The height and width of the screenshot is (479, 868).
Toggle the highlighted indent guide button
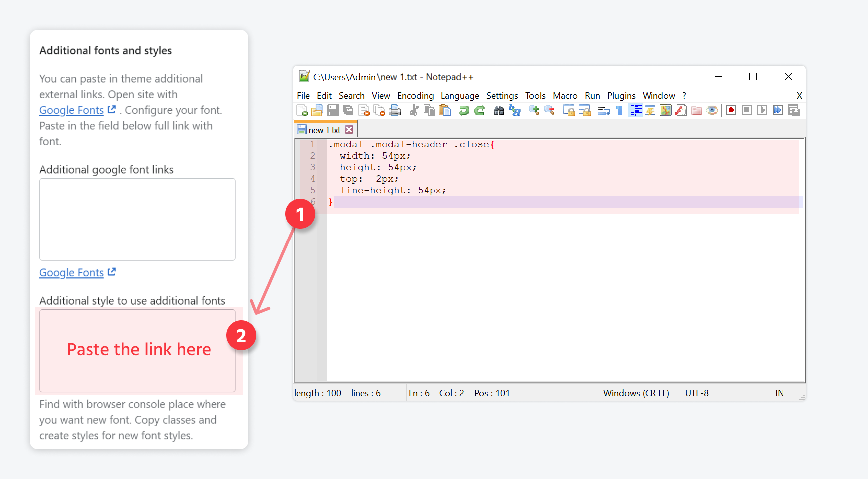(636, 110)
